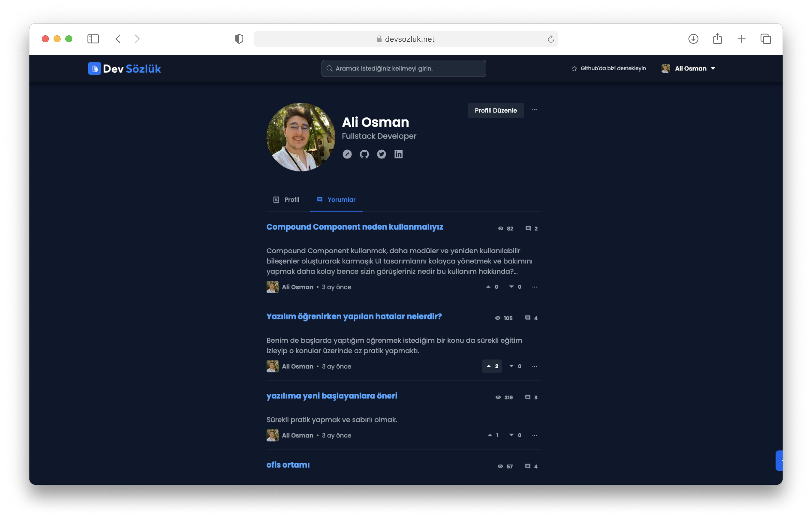
Task: Downvote the Compound Component comment
Action: coord(515,287)
